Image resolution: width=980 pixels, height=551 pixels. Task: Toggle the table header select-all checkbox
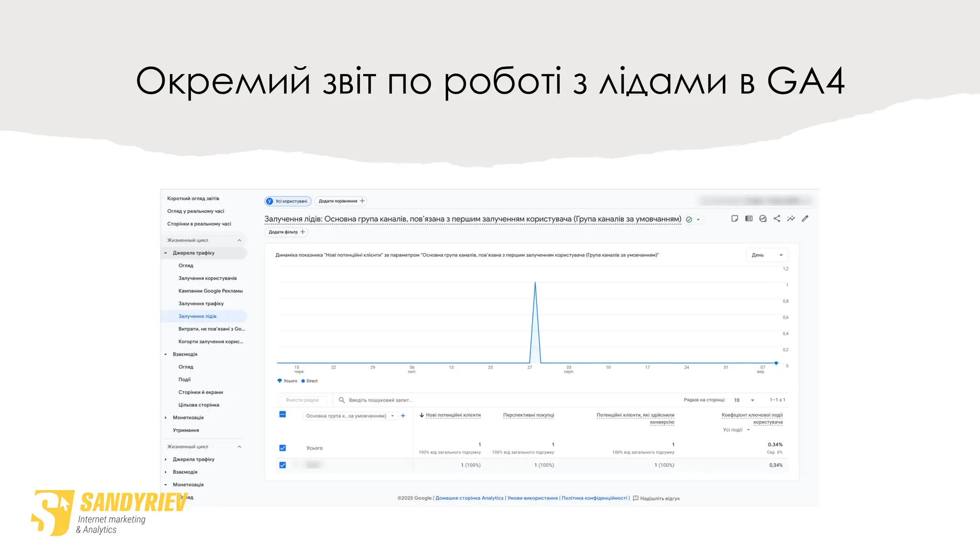pyautogui.click(x=282, y=414)
